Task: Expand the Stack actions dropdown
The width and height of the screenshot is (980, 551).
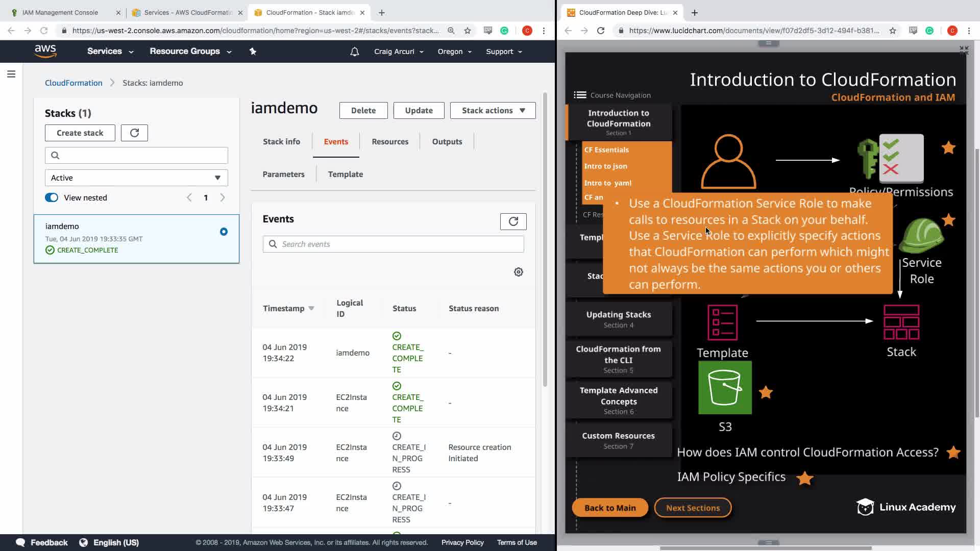Action: pos(493,110)
